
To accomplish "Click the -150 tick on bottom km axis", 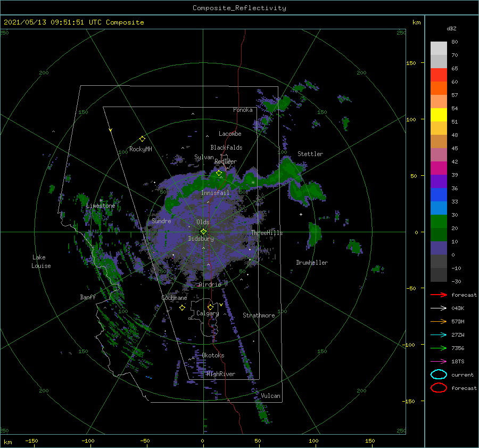I will [31, 441].
